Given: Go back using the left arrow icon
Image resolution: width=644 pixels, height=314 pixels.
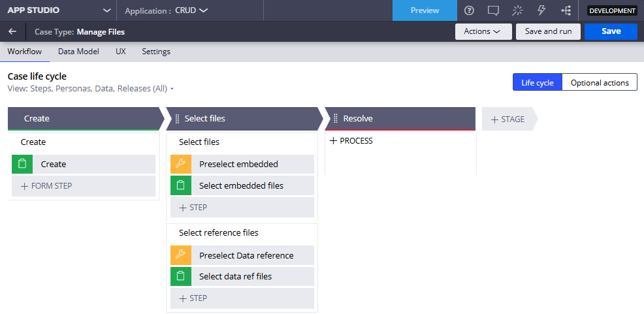Looking at the screenshot, I should (12, 31).
